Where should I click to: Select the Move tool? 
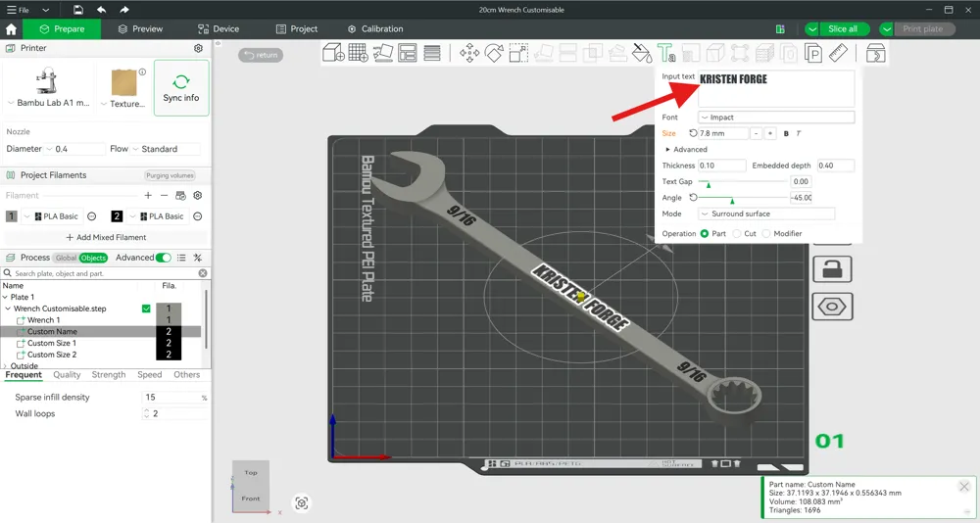(469, 53)
